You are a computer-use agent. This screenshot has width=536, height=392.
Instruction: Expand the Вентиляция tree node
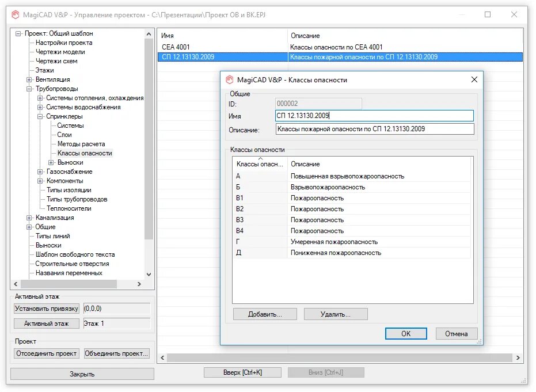coord(29,79)
